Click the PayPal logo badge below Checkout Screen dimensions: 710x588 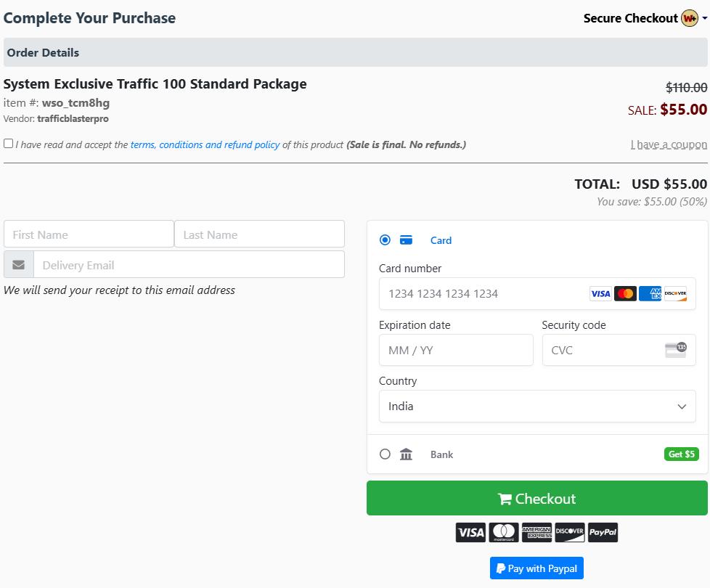[x=603, y=533]
